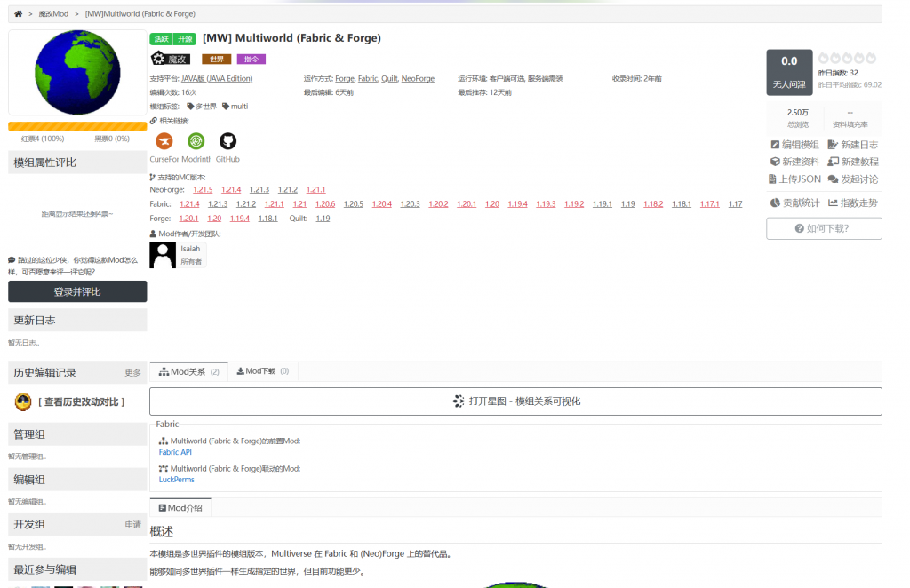Click the 管理组 section header
Viewport: 910px width, 588px height.
tap(77, 434)
